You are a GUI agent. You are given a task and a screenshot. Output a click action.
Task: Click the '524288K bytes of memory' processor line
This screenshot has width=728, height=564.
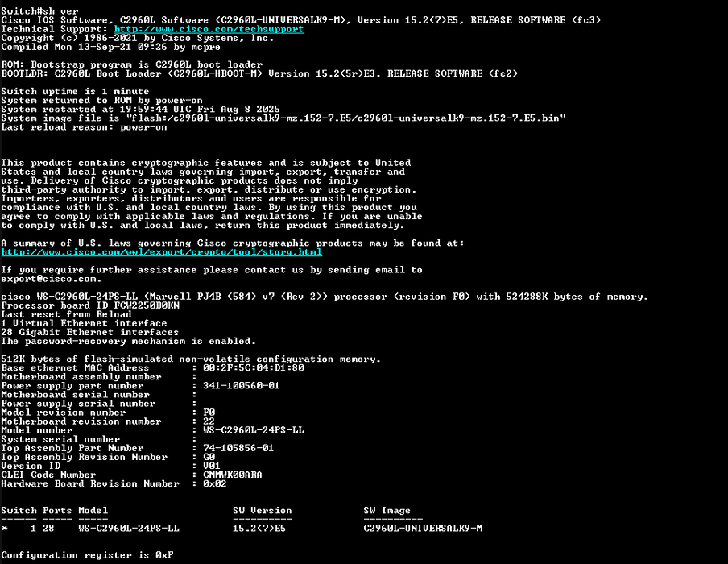click(325, 297)
